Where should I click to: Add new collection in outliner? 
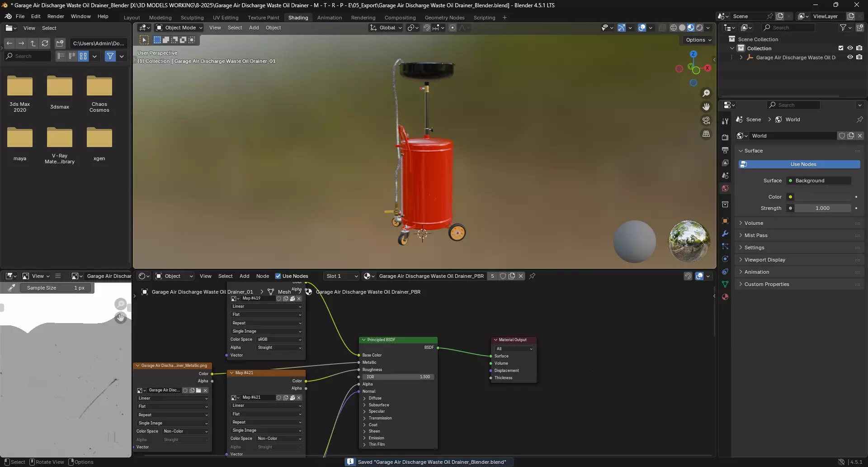[860, 28]
